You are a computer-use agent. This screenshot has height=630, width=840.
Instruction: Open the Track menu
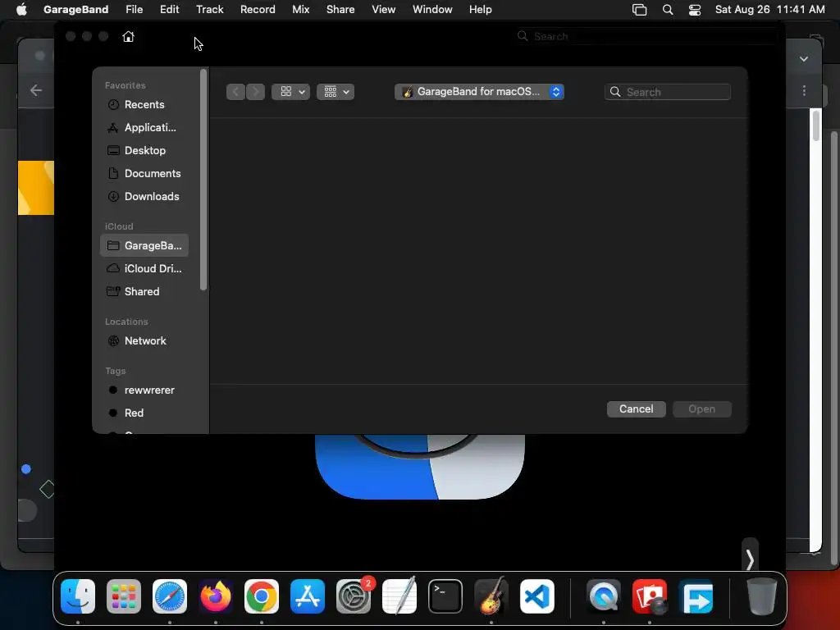point(209,10)
